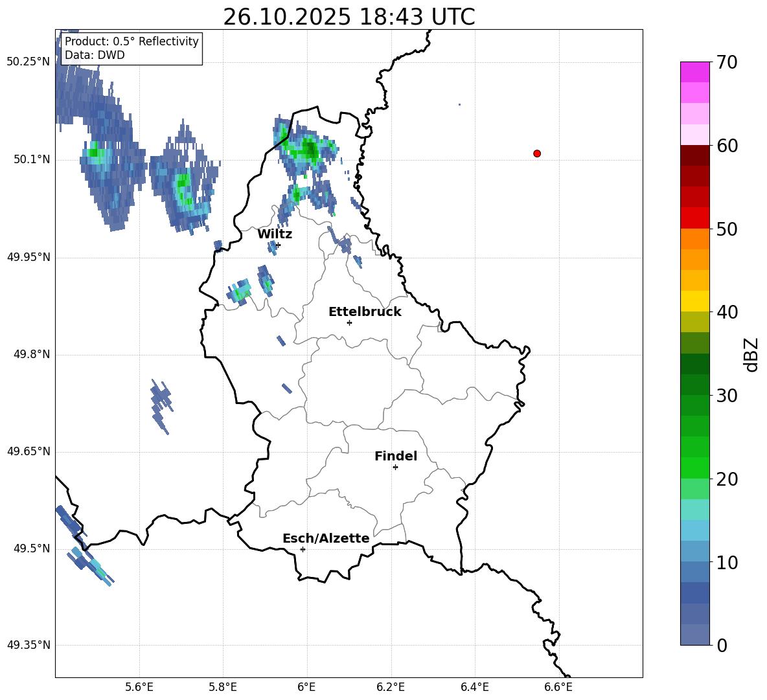Viewport: 767px width, 700px height.
Task: Click the Findel city label
Action: point(396,456)
